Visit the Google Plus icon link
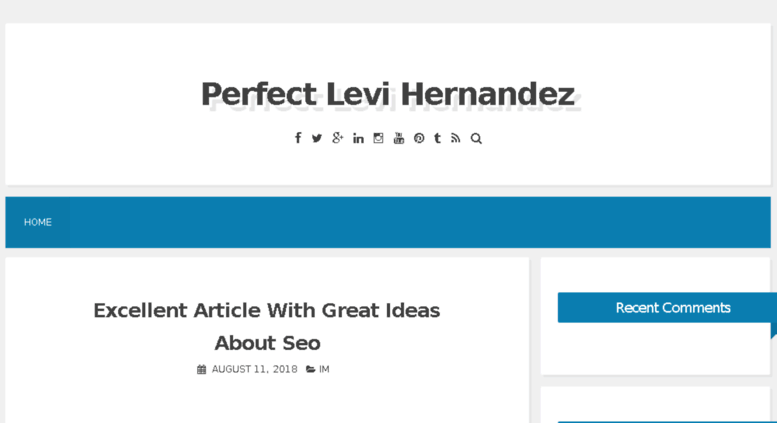Image resolution: width=777 pixels, height=423 pixels. point(337,138)
